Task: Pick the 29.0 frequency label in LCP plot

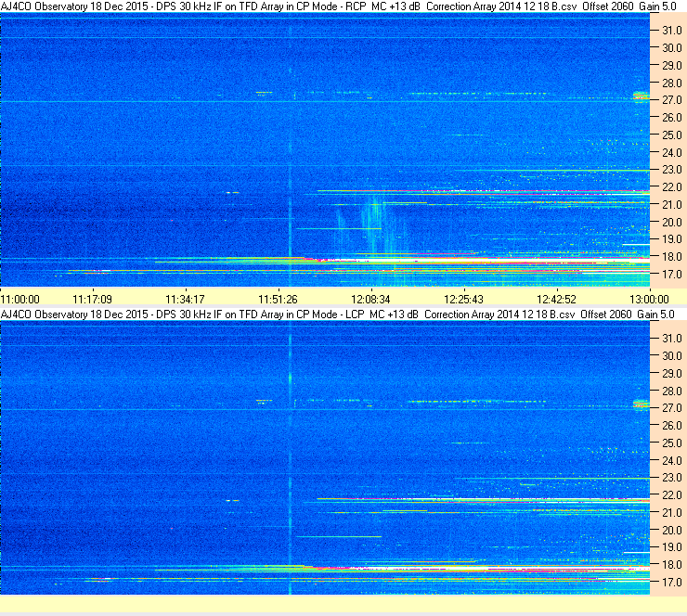Action: pyautogui.click(x=671, y=374)
